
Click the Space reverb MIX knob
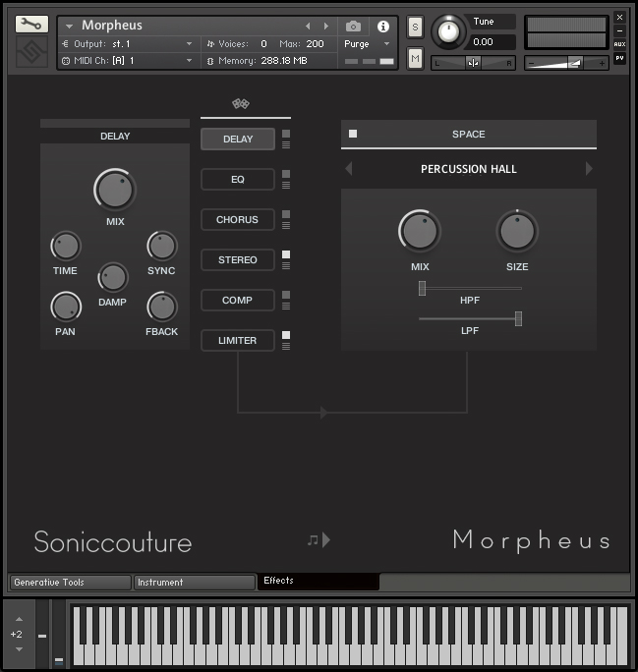[x=420, y=232]
